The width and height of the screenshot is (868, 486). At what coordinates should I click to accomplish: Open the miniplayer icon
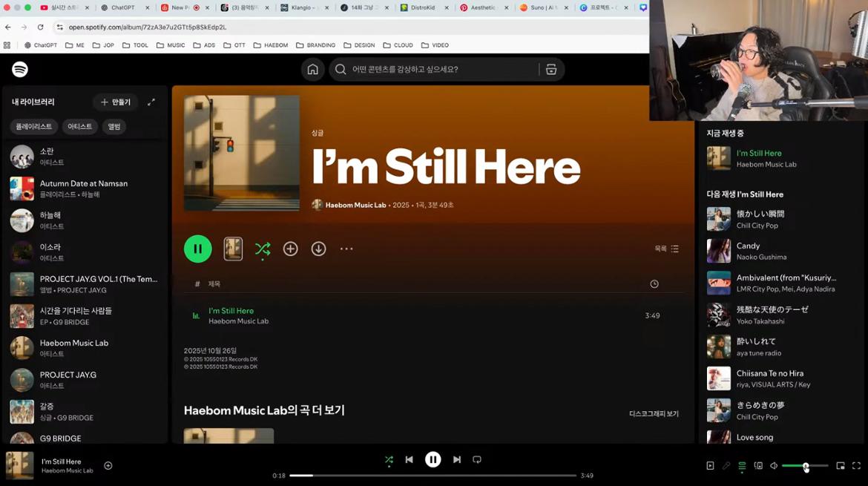tap(841, 466)
